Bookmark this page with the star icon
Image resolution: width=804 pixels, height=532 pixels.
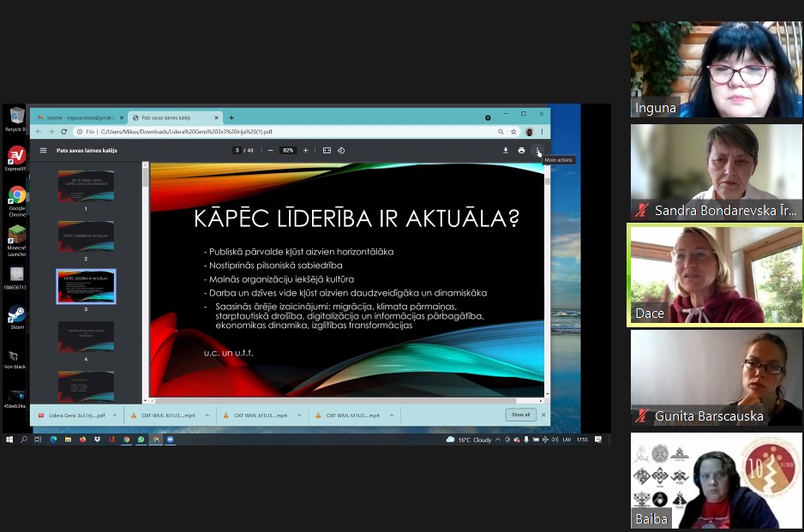click(x=513, y=132)
